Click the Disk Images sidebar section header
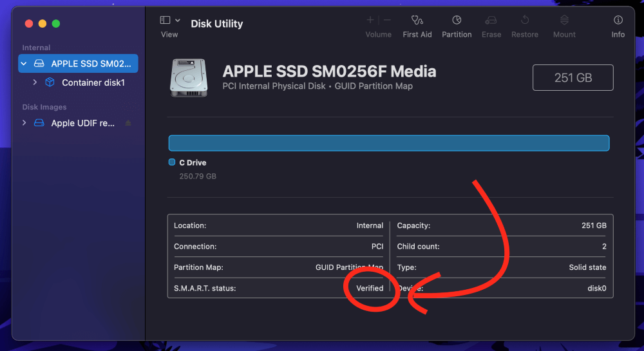Screen dimensions: 644x351 click(44, 107)
